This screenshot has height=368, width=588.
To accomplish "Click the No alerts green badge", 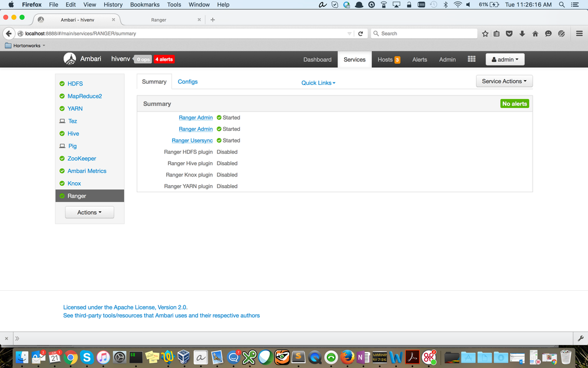I will (514, 104).
